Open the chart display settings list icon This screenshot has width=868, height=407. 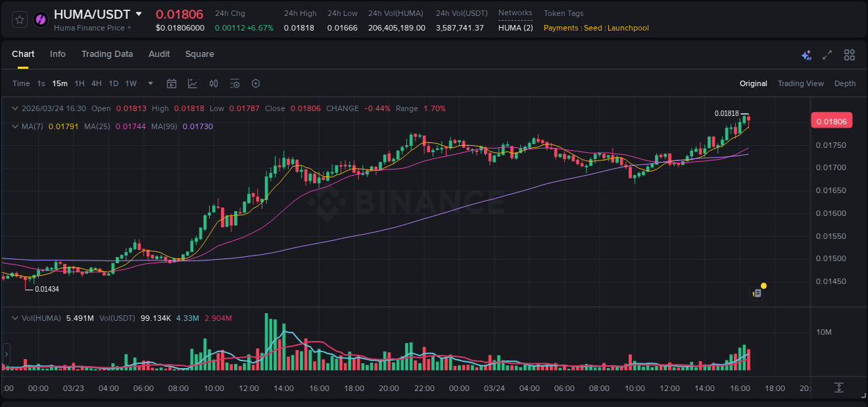click(x=235, y=83)
